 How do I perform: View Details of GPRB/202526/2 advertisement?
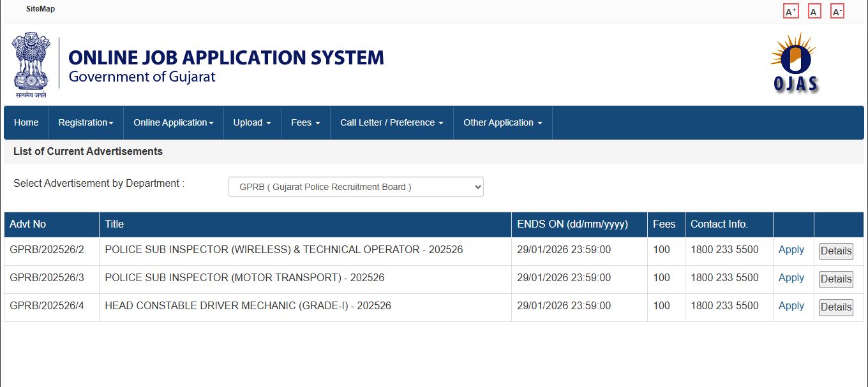[x=836, y=251]
